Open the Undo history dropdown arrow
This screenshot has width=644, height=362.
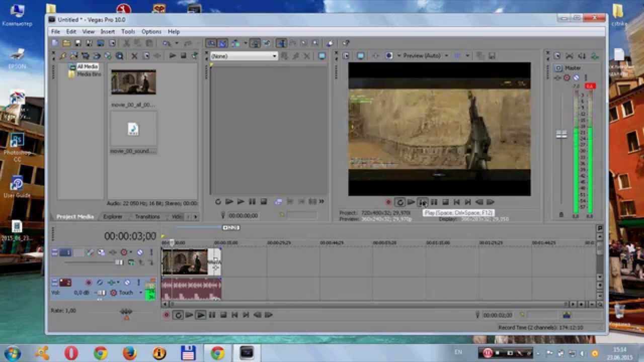coord(176,44)
